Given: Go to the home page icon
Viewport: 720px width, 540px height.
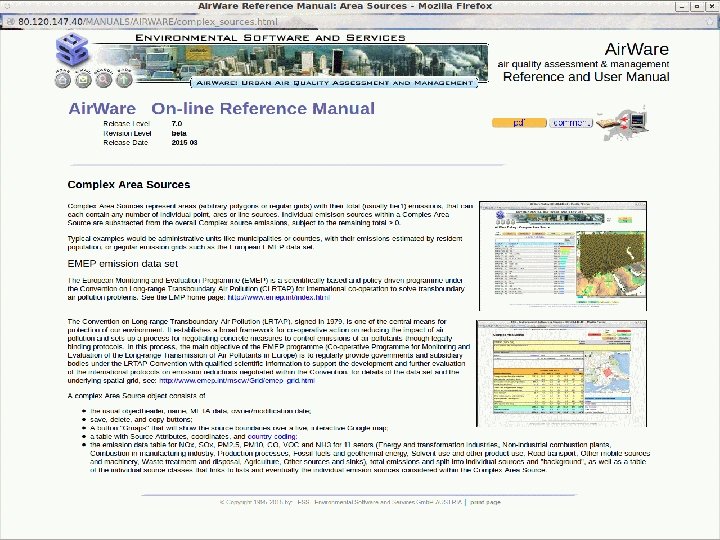Looking at the screenshot, I should [x=63, y=79].
